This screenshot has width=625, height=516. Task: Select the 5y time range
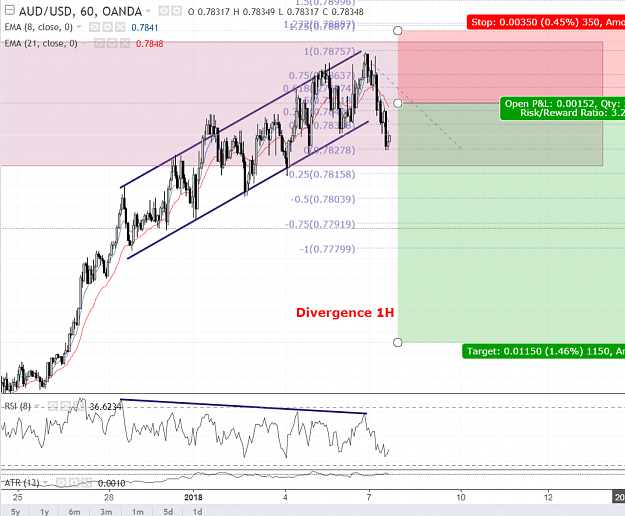click(x=15, y=511)
